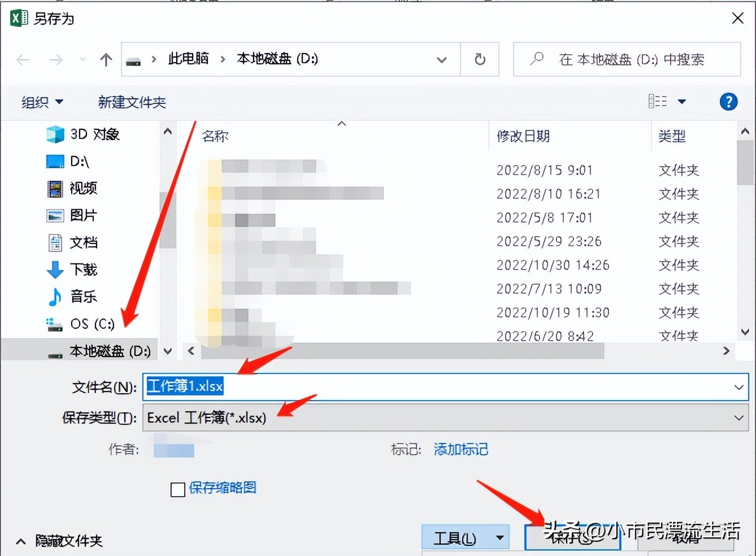Click the 保存 button to save
Image resolution: width=756 pixels, height=556 pixels.
572,537
